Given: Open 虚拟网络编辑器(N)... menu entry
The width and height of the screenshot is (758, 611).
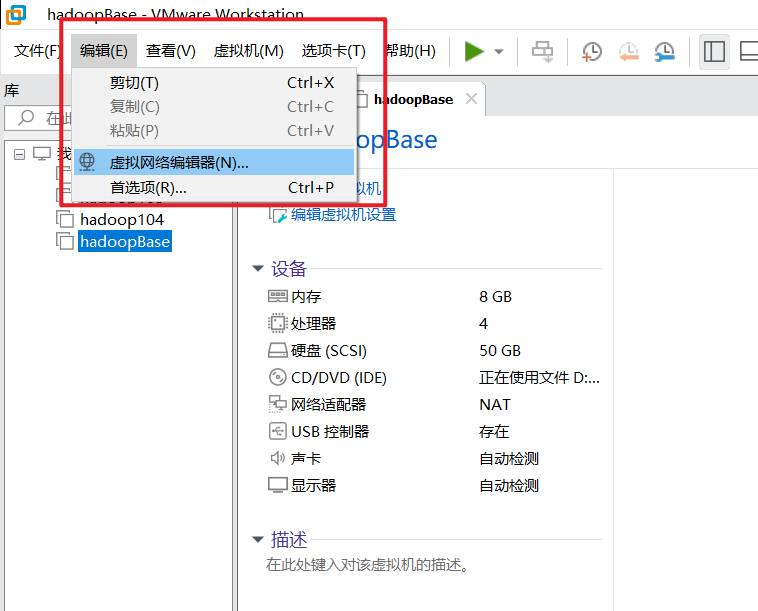Looking at the screenshot, I should point(214,162).
